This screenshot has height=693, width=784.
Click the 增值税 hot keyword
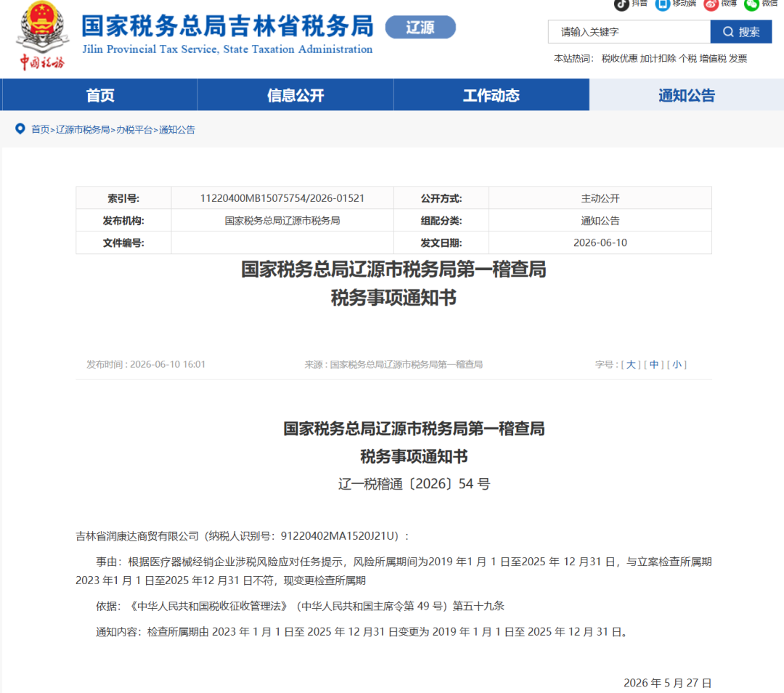pyautogui.click(x=713, y=59)
